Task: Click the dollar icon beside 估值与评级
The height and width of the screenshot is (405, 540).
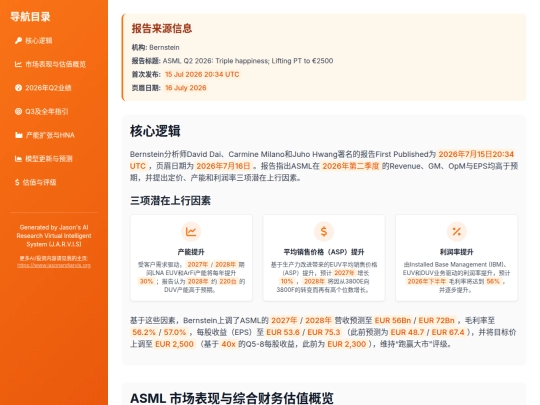Action: click(17, 182)
